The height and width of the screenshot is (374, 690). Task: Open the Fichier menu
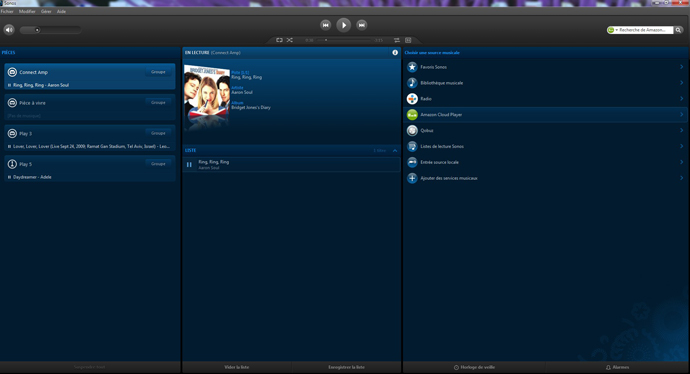coord(7,11)
